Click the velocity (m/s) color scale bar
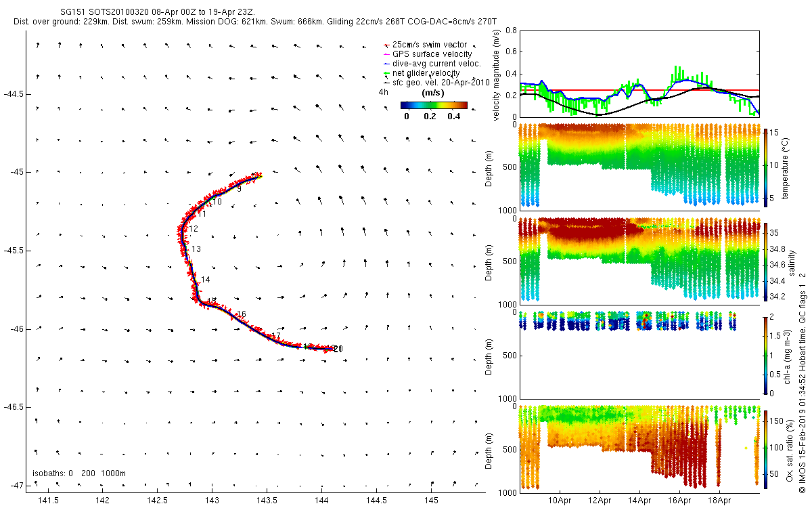This screenshot has height=508, width=812. pyautogui.click(x=434, y=105)
